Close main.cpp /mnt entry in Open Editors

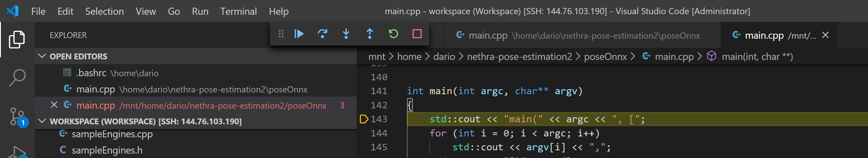54,105
